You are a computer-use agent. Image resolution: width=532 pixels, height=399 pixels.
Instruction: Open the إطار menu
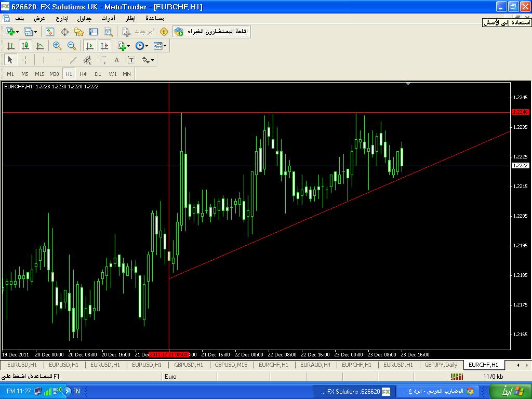point(130,18)
